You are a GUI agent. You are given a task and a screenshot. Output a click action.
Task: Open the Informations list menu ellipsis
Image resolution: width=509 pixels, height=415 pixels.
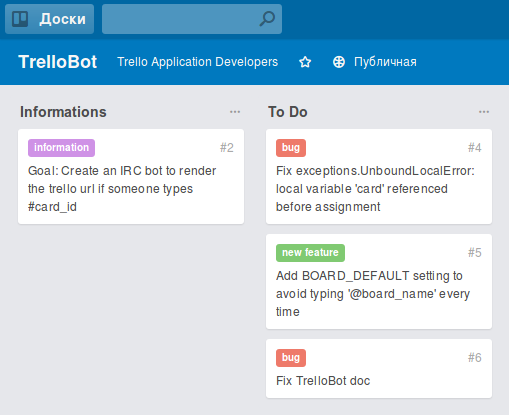pos(235,112)
